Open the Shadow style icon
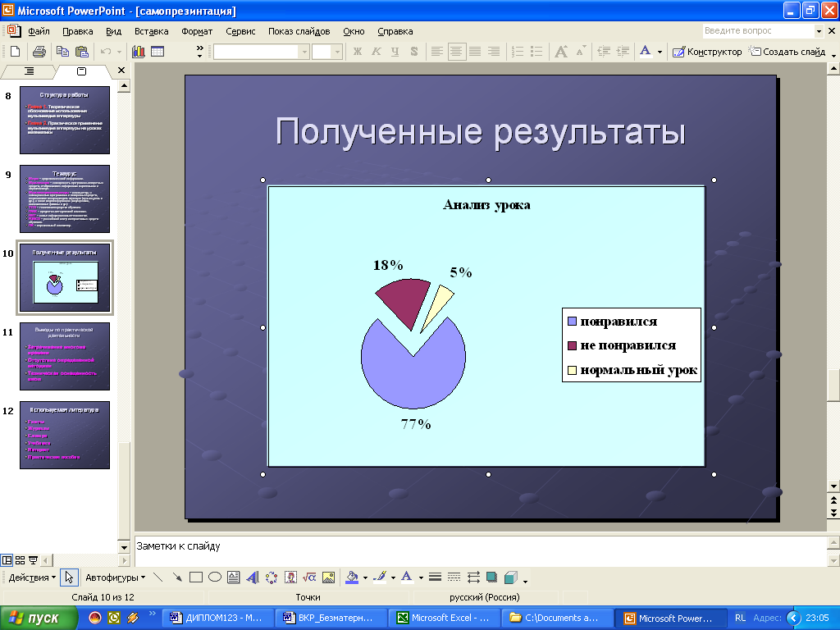Image resolution: width=840 pixels, height=630 pixels. click(492, 577)
